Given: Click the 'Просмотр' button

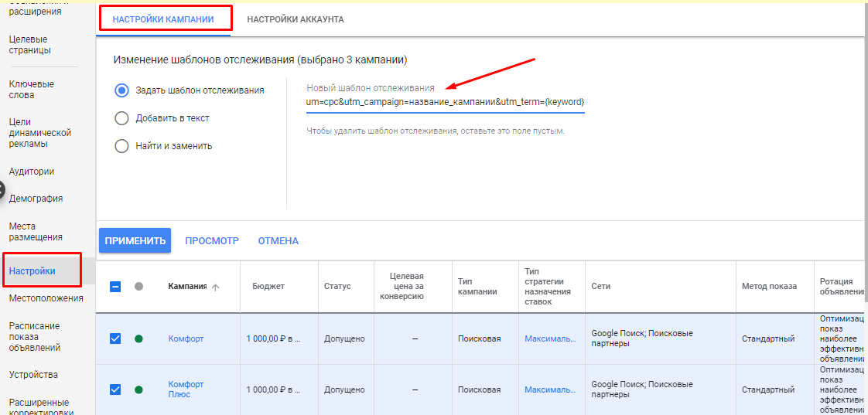Looking at the screenshot, I should click(211, 241).
